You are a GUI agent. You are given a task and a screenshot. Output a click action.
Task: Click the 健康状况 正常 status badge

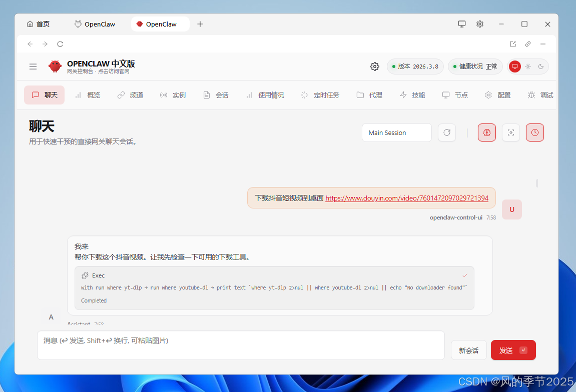click(475, 66)
